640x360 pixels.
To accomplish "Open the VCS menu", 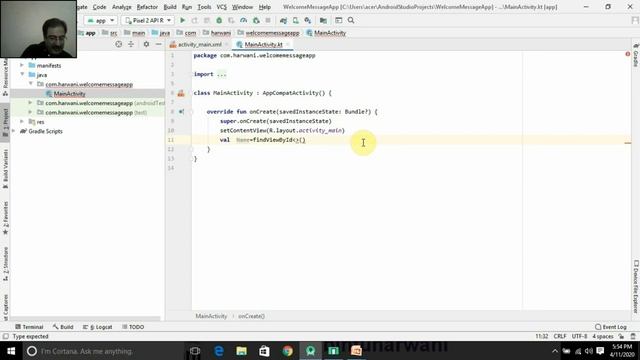I will click(x=221, y=7).
